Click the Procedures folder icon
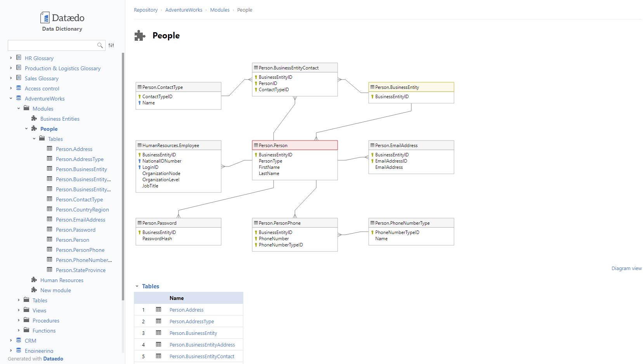This screenshot has width=643, height=364. tap(26, 320)
